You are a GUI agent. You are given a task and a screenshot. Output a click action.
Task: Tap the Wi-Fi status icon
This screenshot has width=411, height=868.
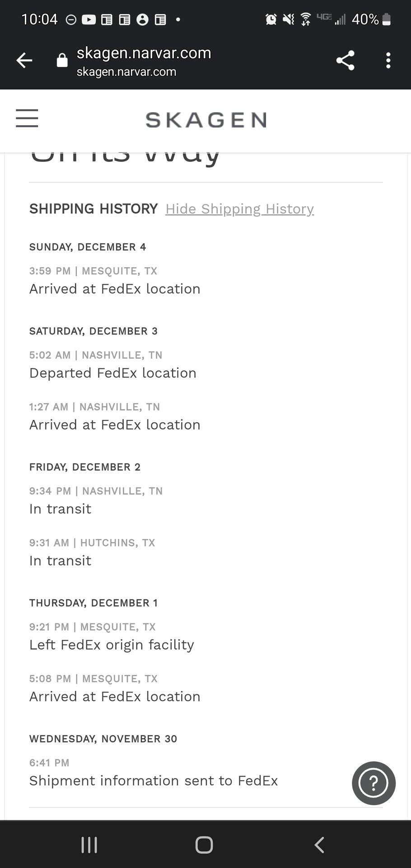(x=306, y=19)
